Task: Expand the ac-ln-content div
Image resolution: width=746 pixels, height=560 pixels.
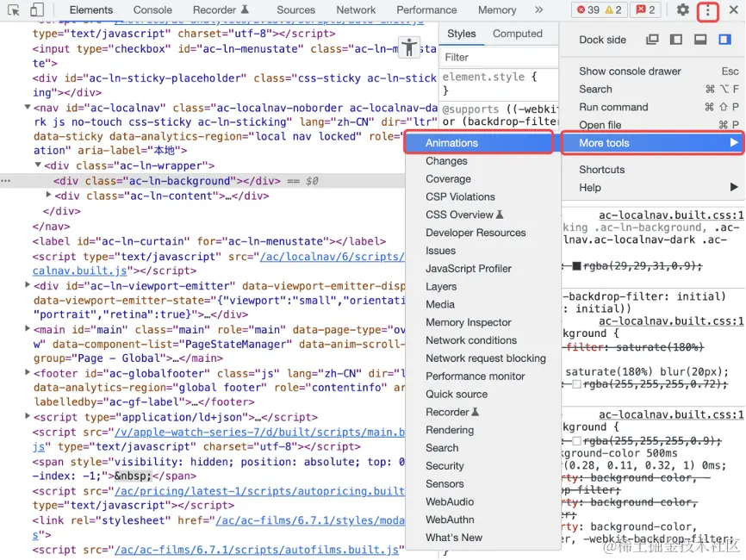Action: tap(48, 194)
